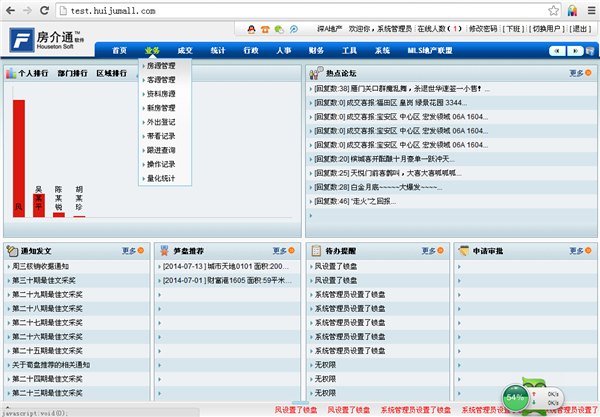This screenshot has width=600, height=417.
Task: Reload the page with the refresh icon
Action: tap(44, 10)
